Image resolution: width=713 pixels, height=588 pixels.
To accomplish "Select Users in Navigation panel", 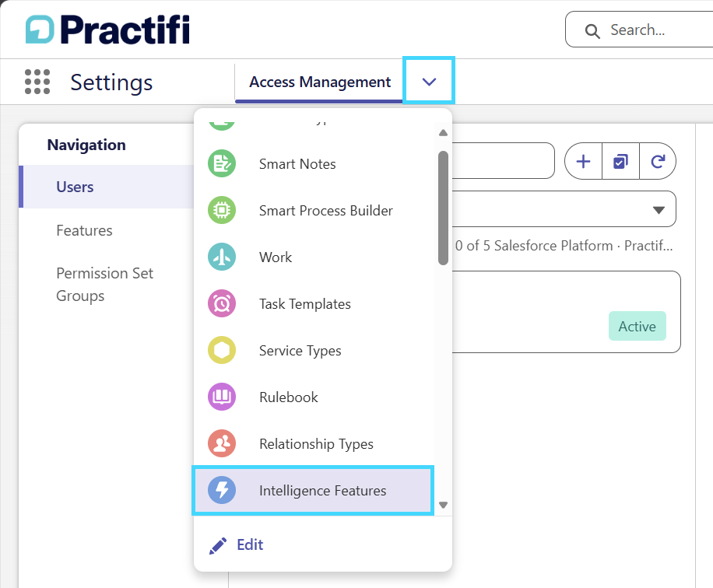I will click(107, 187).
